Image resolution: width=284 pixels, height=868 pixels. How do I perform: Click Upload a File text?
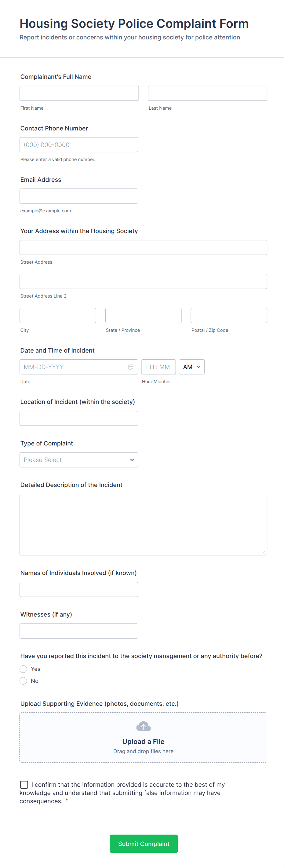coord(143,741)
